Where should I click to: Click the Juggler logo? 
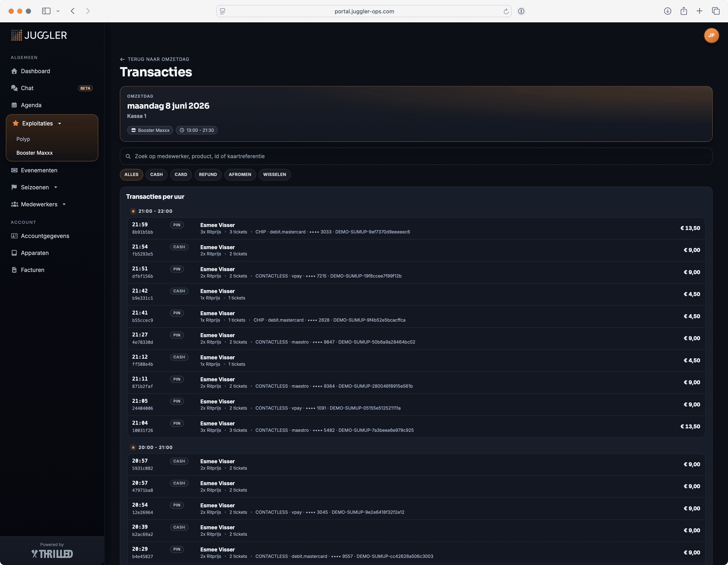point(39,35)
